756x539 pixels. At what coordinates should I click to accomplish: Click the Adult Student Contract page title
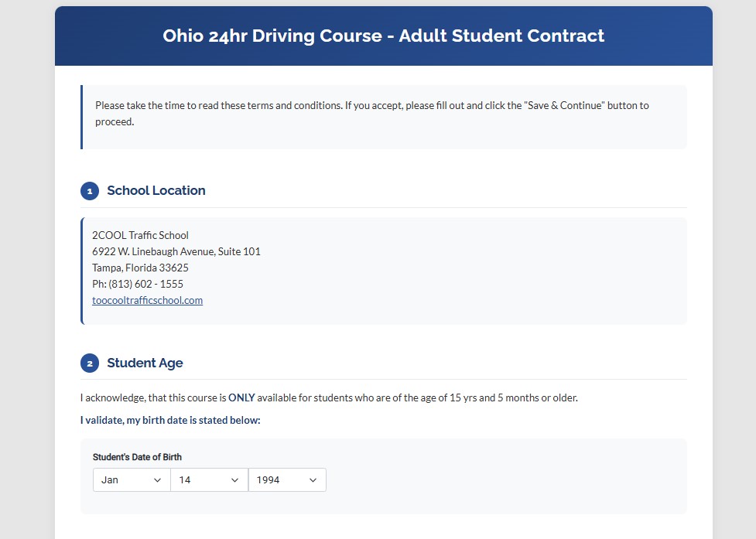(x=383, y=36)
